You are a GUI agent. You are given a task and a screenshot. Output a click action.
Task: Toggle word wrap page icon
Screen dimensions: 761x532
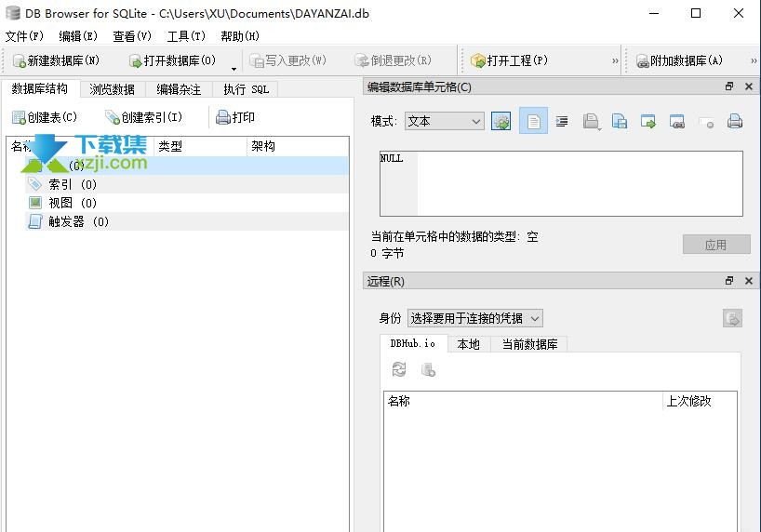point(533,121)
